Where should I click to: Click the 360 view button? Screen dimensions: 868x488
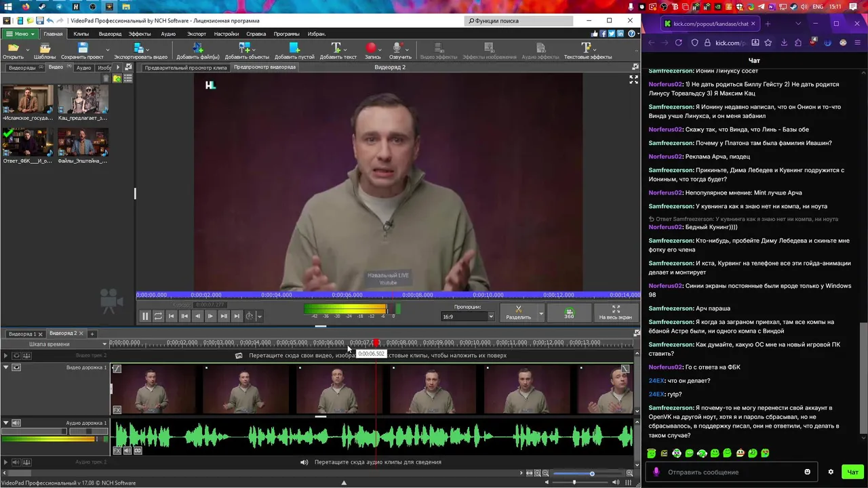coord(569,312)
